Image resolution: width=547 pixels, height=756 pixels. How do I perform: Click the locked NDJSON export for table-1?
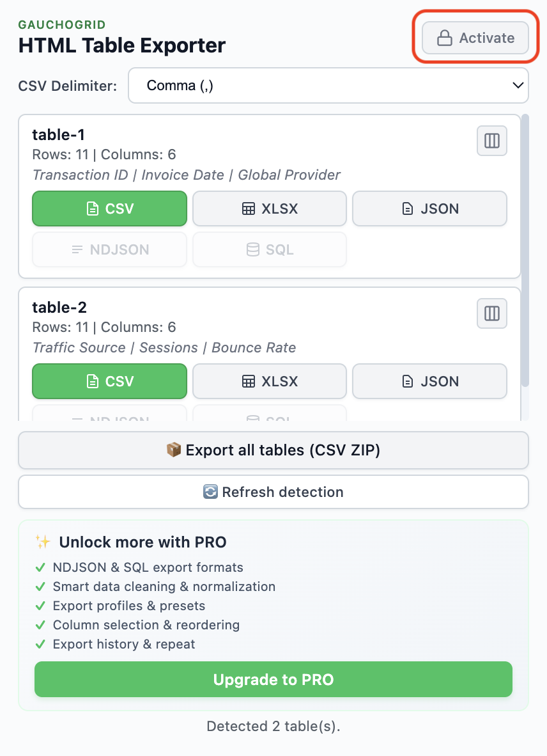(109, 249)
